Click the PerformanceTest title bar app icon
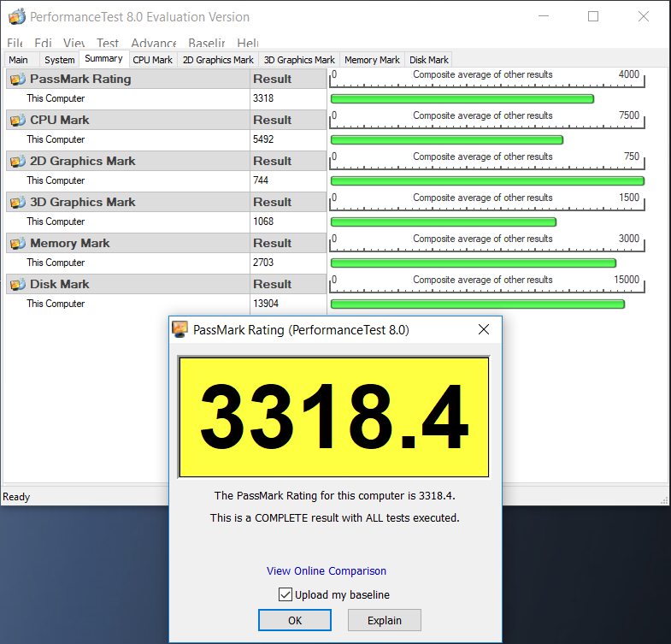 click(16, 17)
